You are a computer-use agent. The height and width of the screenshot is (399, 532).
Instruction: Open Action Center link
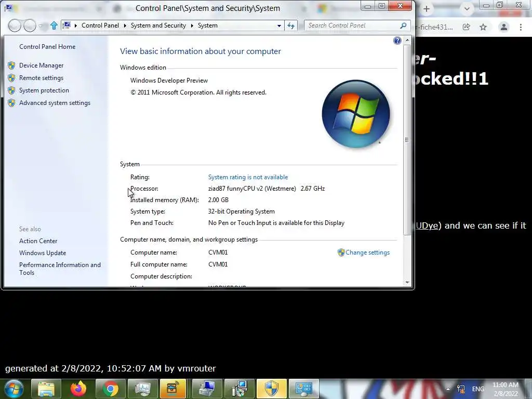(38, 241)
